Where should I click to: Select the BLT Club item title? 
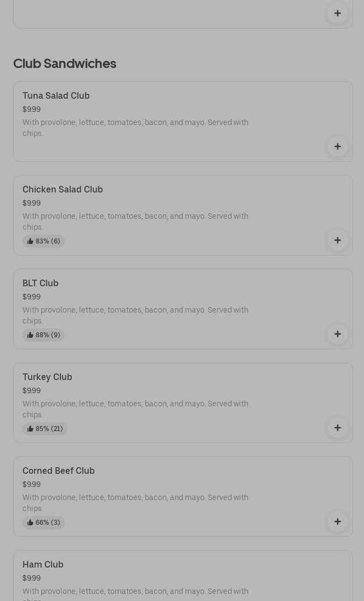(x=41, y=284)
